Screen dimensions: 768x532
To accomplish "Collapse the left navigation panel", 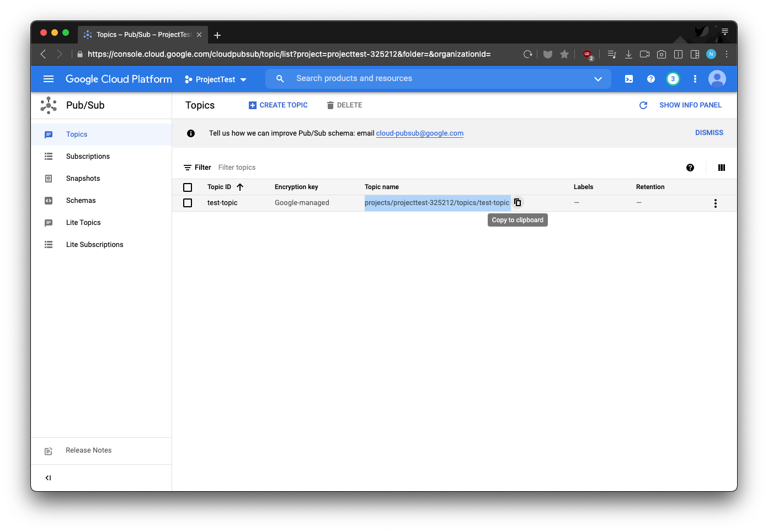I will point(49,478).
